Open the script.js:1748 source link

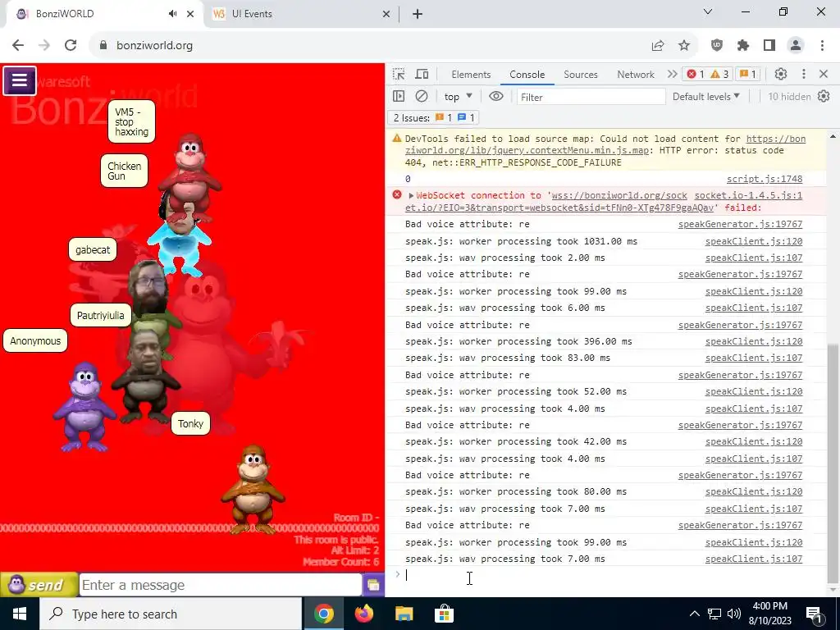(765, 179)
